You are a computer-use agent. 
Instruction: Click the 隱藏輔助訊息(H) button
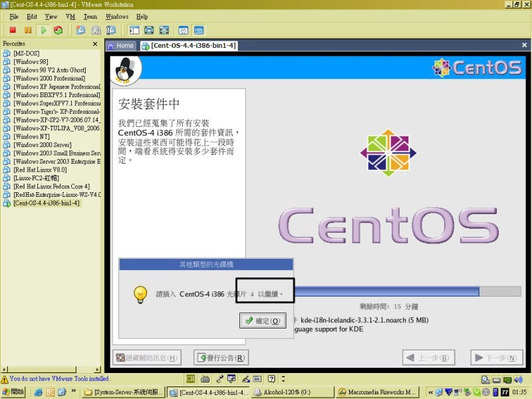[x=147, y=358]
